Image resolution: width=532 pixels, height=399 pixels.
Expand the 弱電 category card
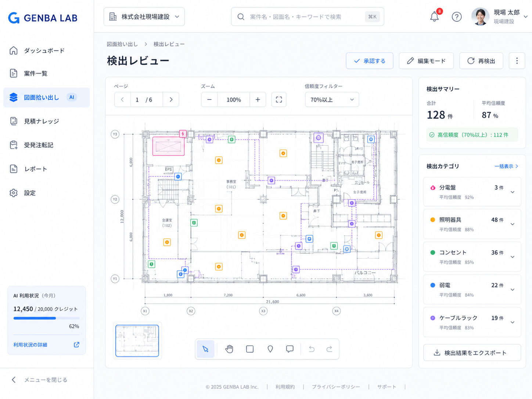[472, 290]
